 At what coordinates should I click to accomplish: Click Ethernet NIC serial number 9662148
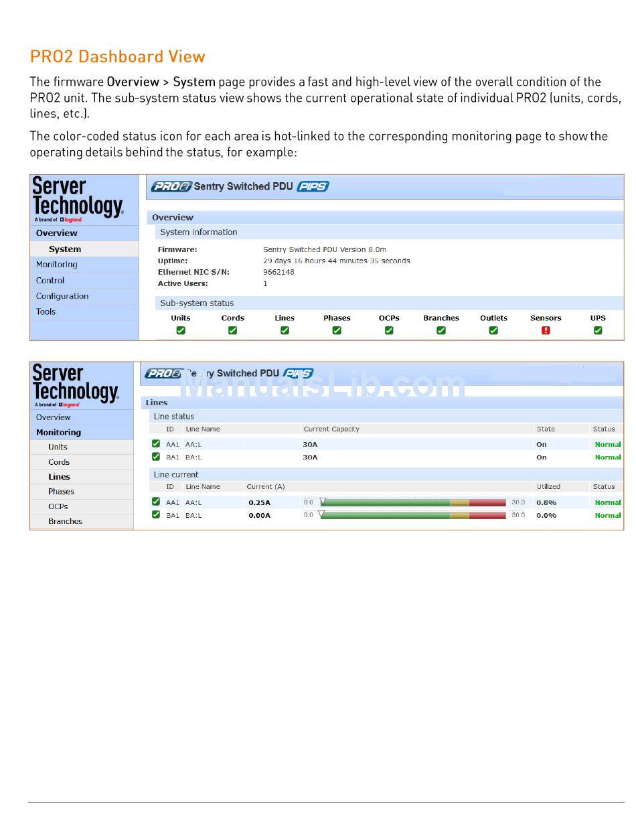[279, 272]
